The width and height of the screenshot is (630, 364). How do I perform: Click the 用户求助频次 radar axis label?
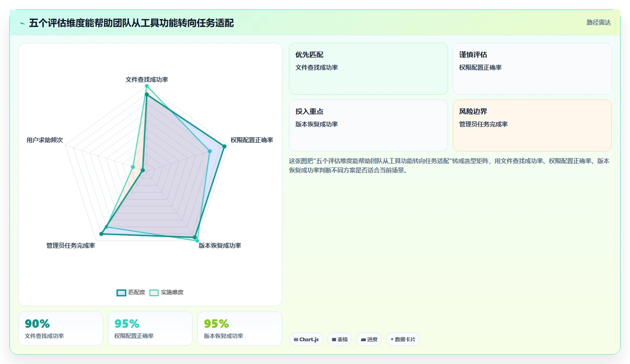pyautogui.click(x=45, y=140)
